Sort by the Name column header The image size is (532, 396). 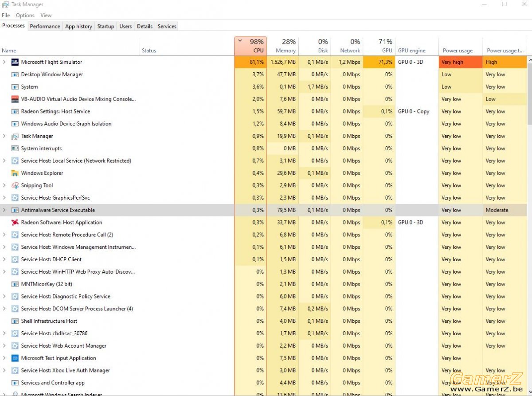(70, 46)
